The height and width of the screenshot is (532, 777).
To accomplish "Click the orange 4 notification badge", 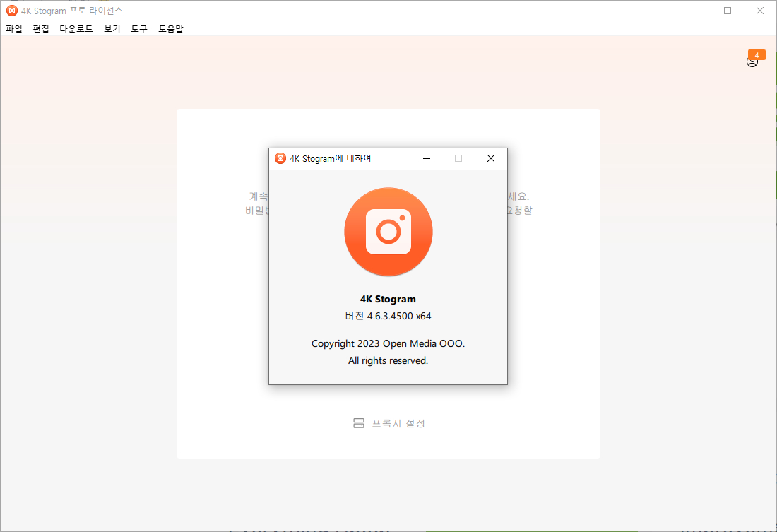I will (x=757, y=54).
